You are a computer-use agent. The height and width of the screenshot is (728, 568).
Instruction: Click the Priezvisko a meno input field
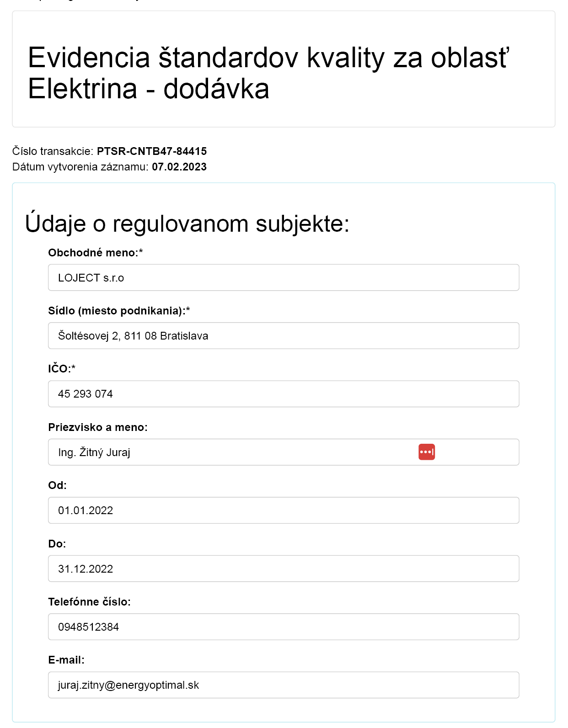284,452
